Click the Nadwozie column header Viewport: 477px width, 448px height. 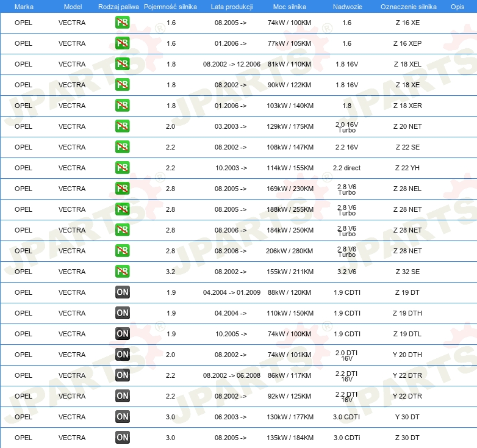pos(348,7)
